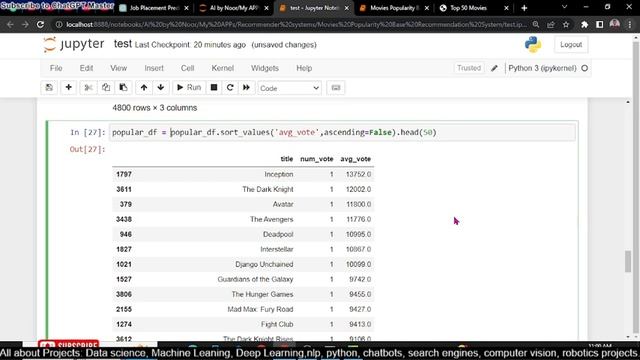Screen dimensions: 640x360
Task: Open the command palette keyboard icon
Action: [336, 88]
